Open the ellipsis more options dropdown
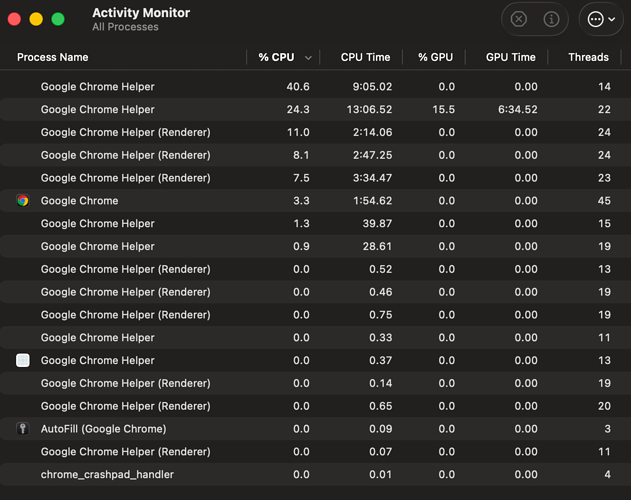Image resolution: width=631 pixels, height=500 pixels. point(597,19)
